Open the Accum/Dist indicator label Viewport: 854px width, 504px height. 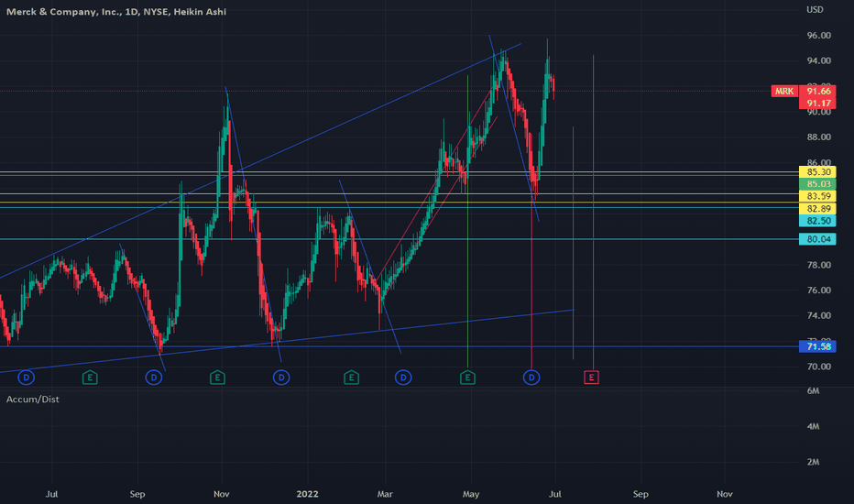(33, 400)
